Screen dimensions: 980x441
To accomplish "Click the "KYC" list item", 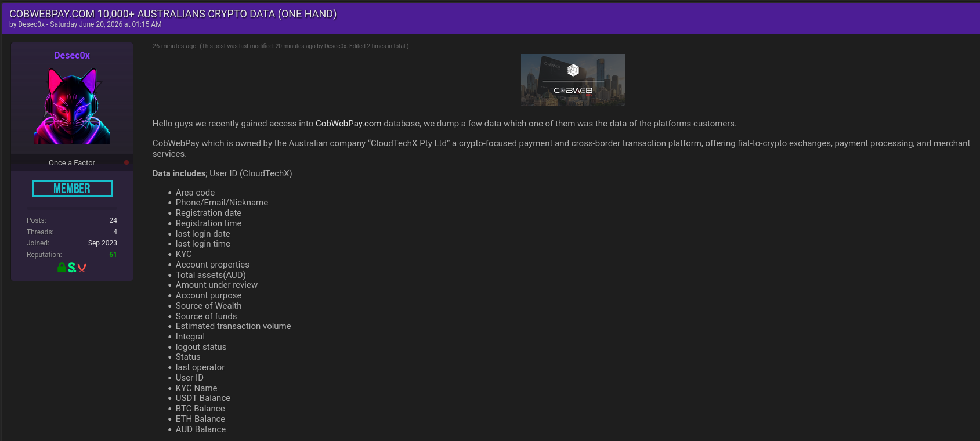I will tap(183, 254).
